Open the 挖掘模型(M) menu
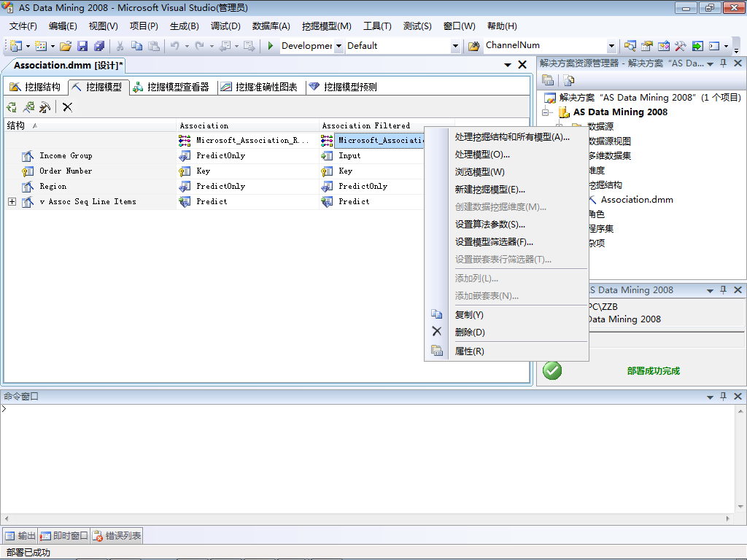Viewport: 747px width, 560px height. pos(326,26)
